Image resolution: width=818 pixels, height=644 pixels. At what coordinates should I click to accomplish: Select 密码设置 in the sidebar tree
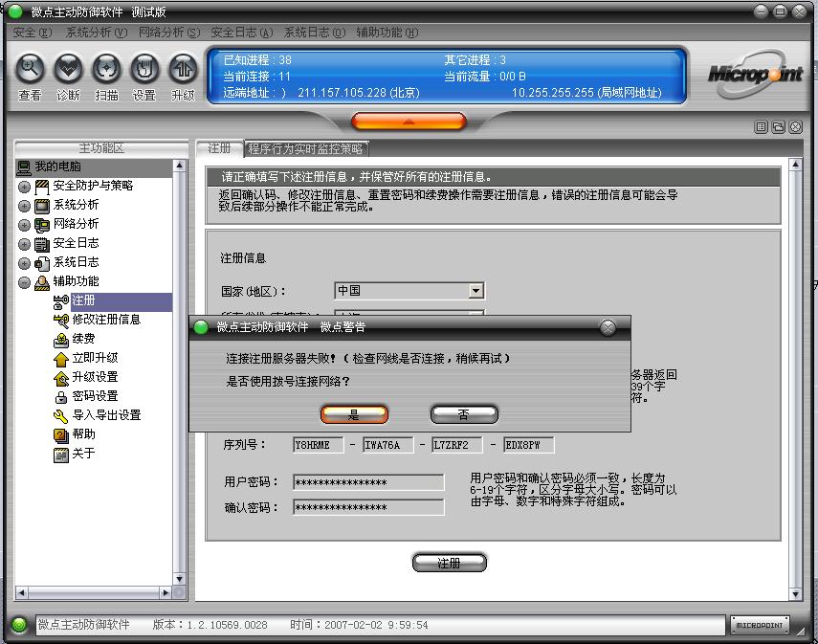(95, 396)
